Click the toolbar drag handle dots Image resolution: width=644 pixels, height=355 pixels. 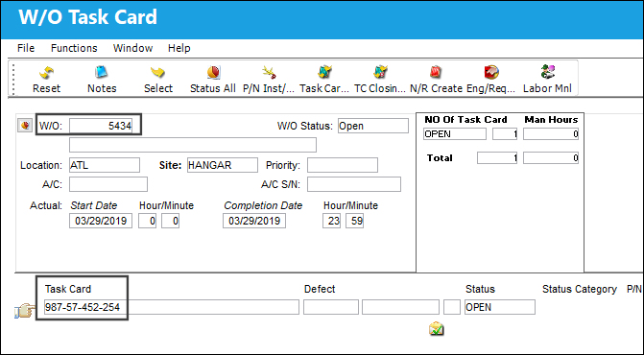[13, 80]
